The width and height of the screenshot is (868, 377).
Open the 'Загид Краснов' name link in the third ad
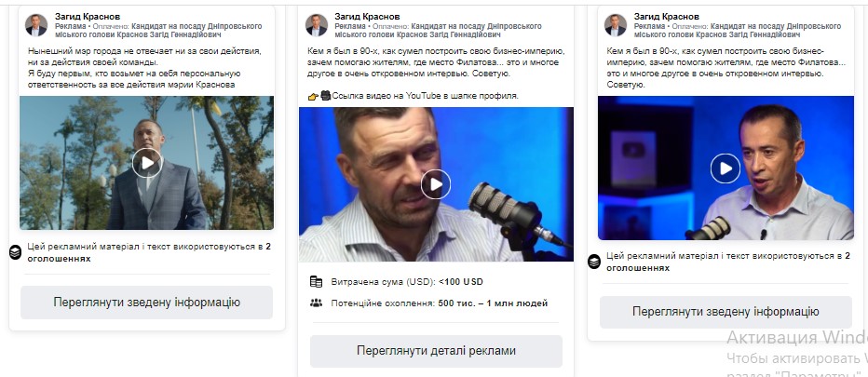pos(667,17)
